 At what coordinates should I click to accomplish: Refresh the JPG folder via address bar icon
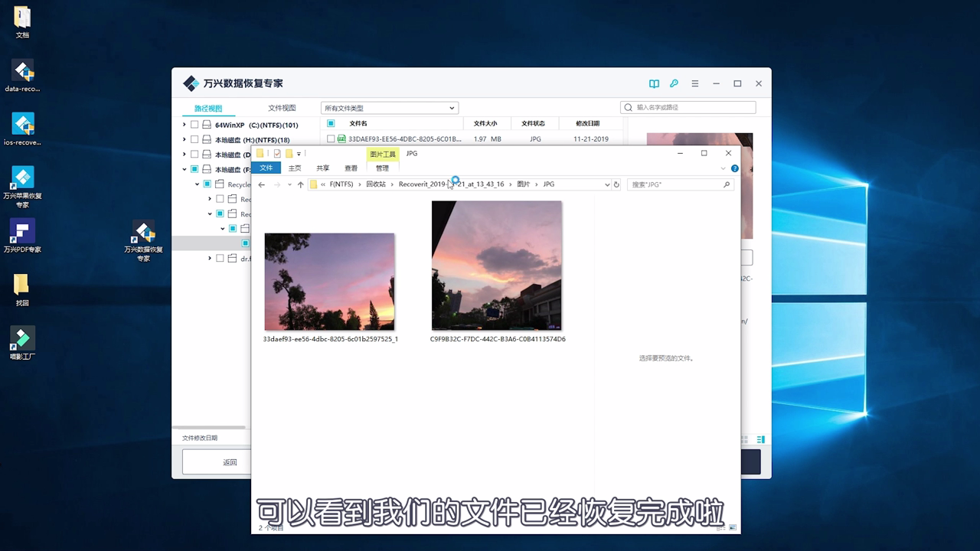tap(616, 184)
